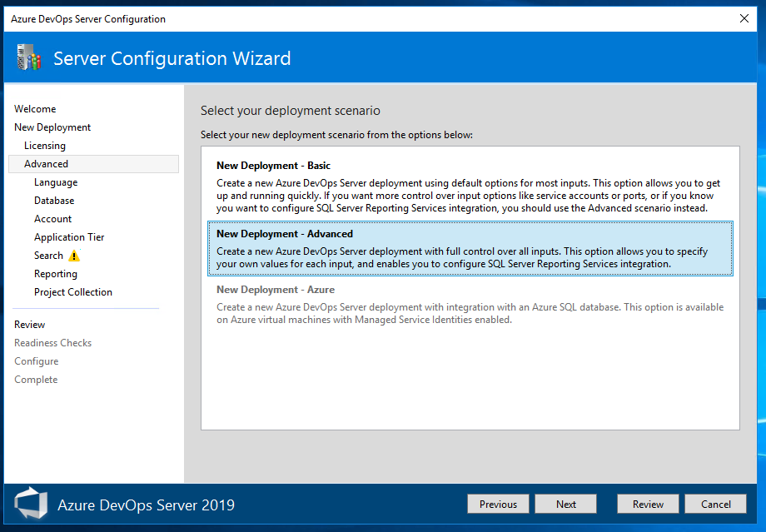Image resolution: width=766 pixels, height=532 pixels.
Task: Close the Azure DevOps Server Configuration window
Action: coord(744,18)
